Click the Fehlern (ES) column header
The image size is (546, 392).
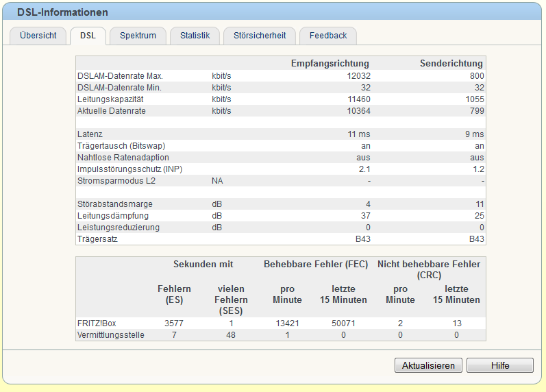point(174,294)
